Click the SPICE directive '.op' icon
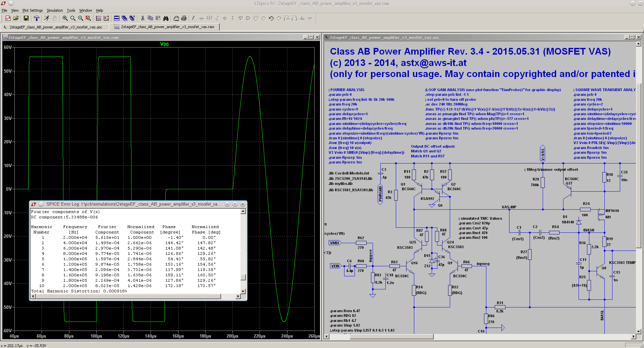The height and width of the screenshot is (348, 644). click(310, 18)
